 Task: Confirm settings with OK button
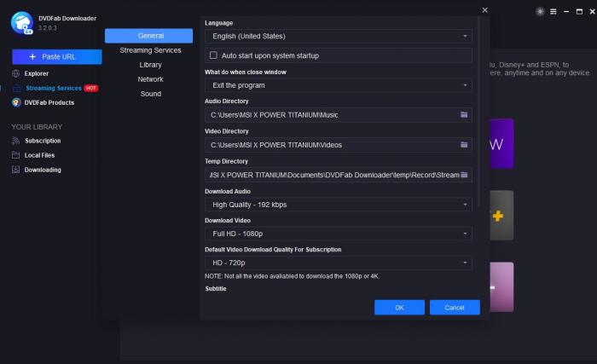pyautogui.click(x=399, y=307)
